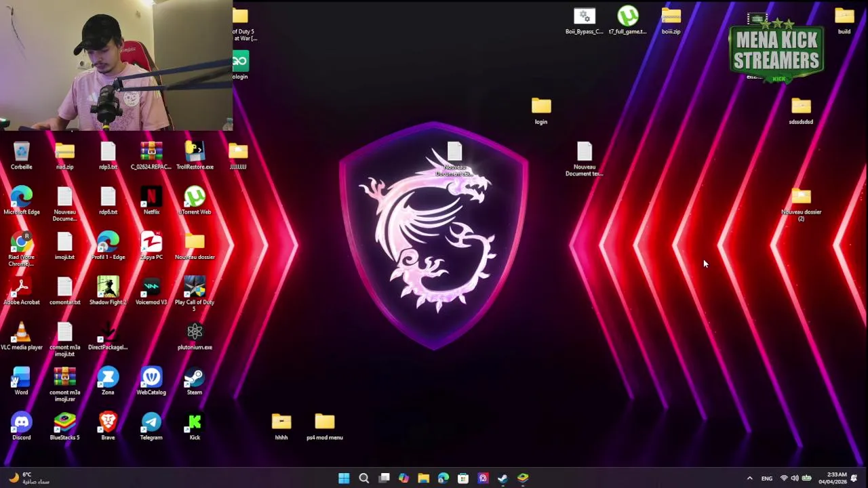Open Discord
868x488 pixels.
click(x=21, y=426)
